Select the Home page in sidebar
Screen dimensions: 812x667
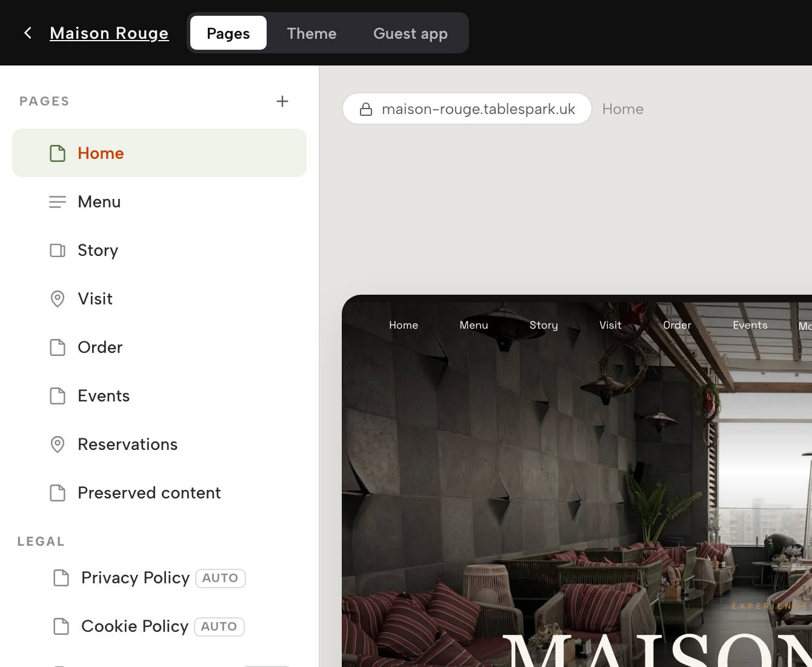point(159,153)
